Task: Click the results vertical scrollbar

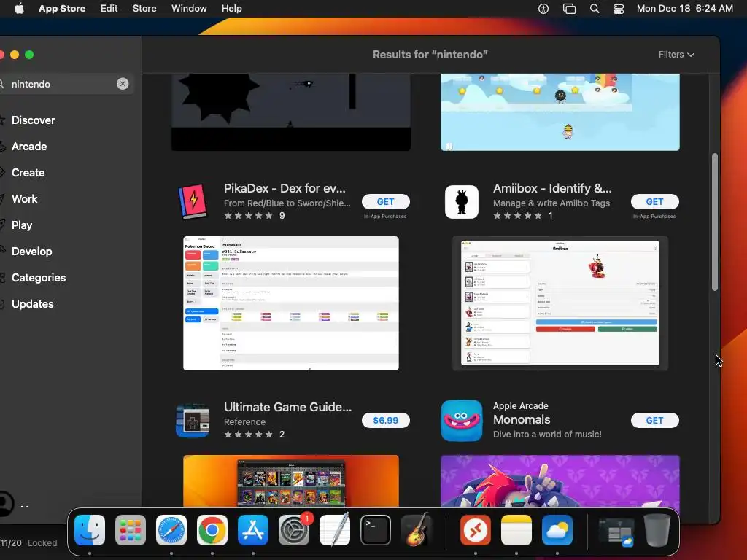Action: click(715, 222)
